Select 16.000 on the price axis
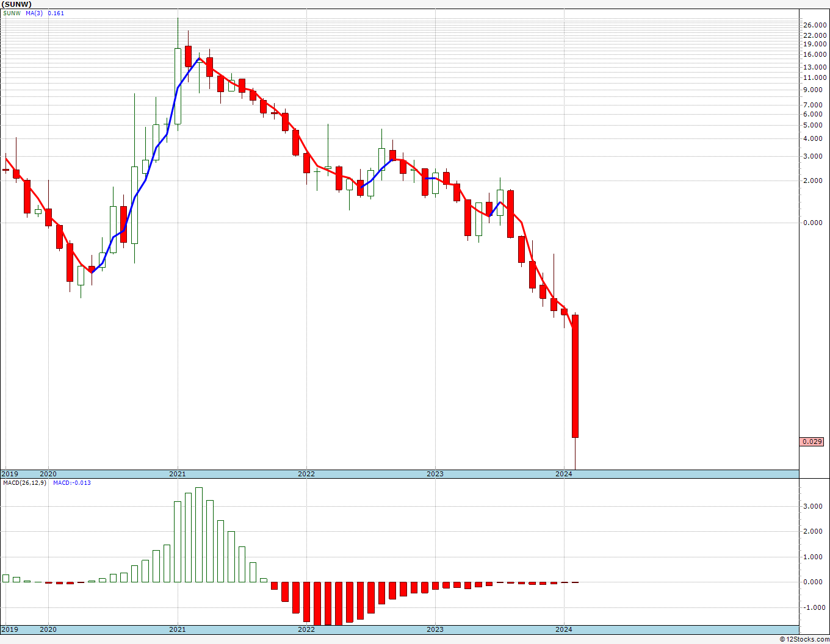Screen dimensions: 830x644 (815, 54)
